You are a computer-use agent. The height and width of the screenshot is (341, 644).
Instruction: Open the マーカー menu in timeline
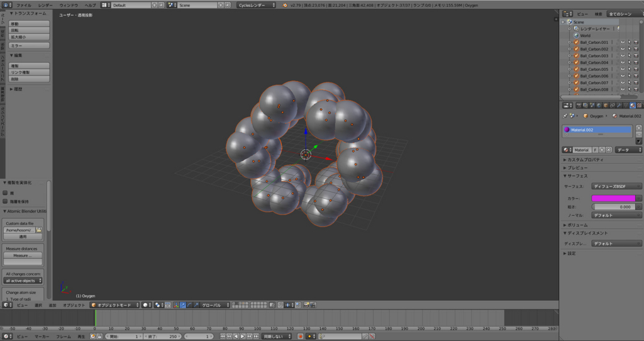tap(42, 337)
